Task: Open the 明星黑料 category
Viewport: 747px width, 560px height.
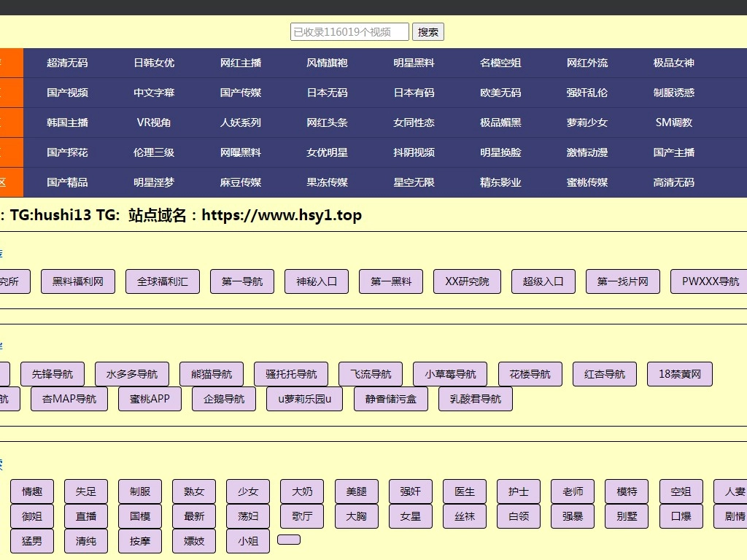Action: pos(414,63)
